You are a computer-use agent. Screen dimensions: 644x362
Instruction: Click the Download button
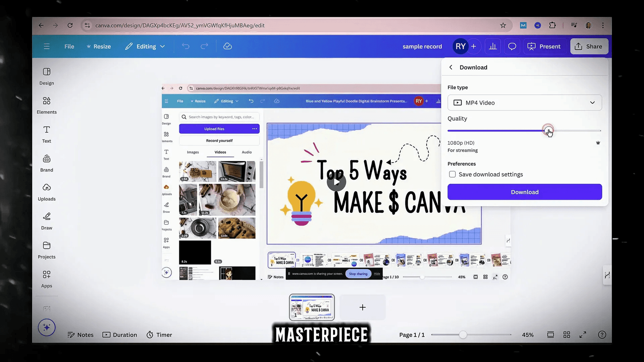click(x=525, y=192)
